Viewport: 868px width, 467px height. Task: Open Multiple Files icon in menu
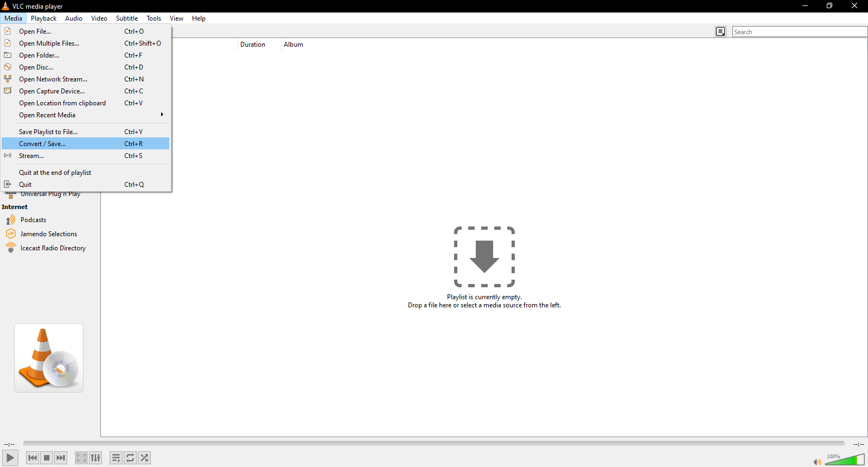(x=8, y=43)
